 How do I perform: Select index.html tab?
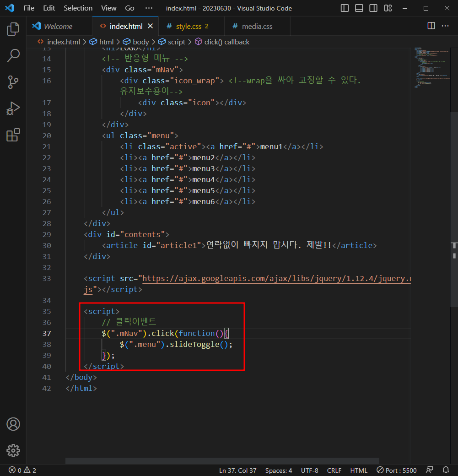point(125,26)
